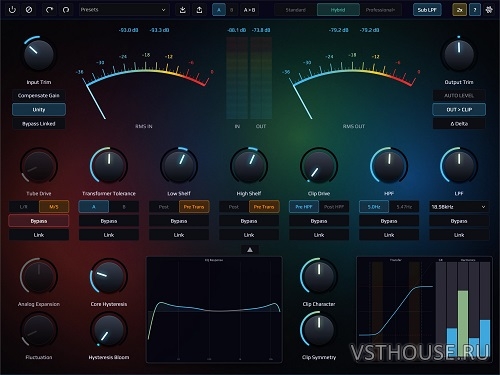Select Pre HPF for Clip Drive
This screenshot has height=375, width=500.
click(304, 207)
